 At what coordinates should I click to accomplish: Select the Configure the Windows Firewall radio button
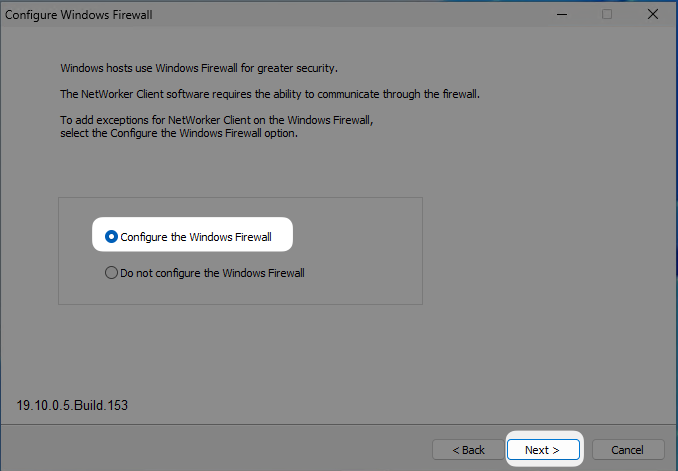pos(112,237)
